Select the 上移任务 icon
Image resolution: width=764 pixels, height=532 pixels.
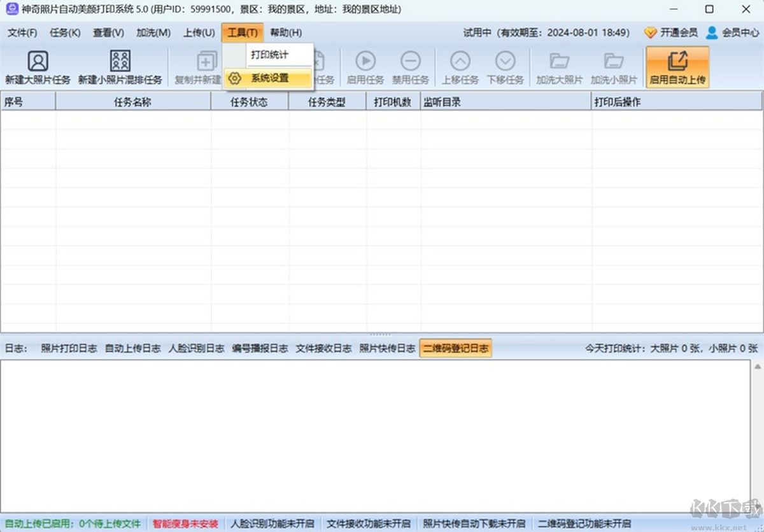(460, 66)
